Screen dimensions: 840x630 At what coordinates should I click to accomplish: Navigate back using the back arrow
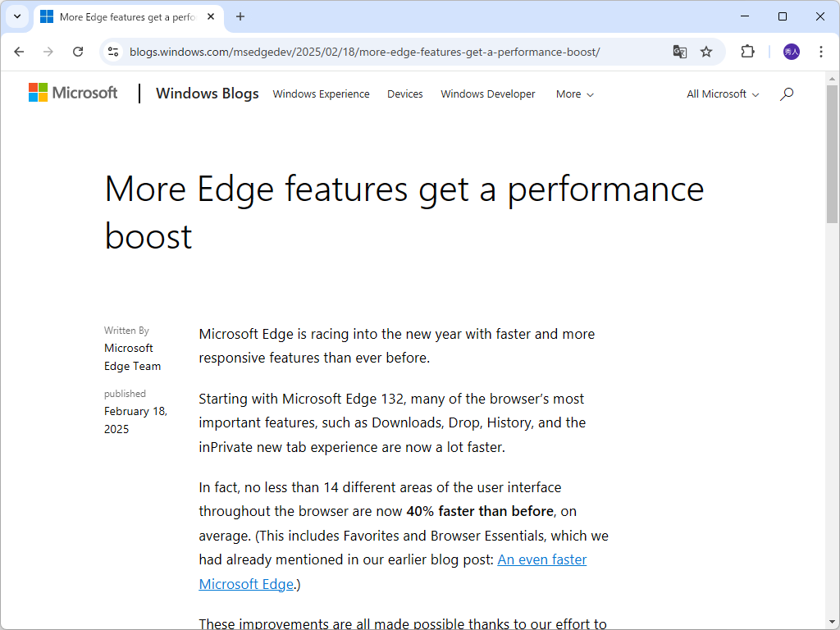(19, 51)
